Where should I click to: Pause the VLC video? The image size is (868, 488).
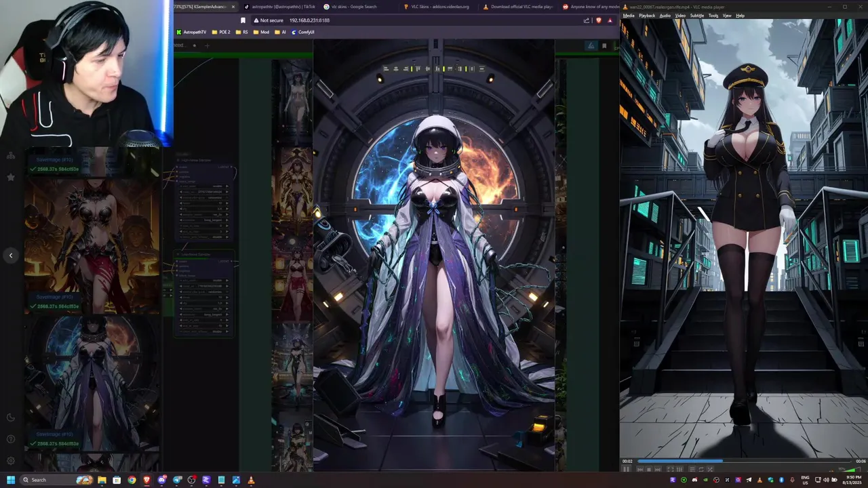click(x=626, y=469)
